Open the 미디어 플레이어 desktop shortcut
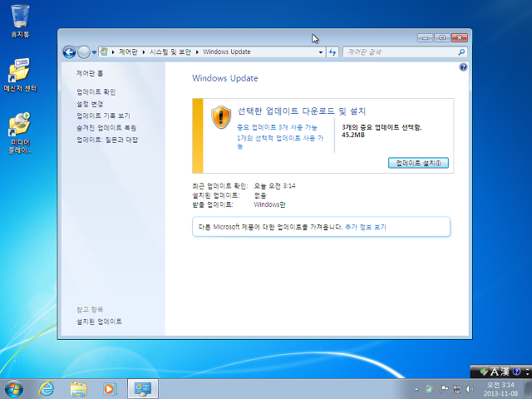 [20, 133]
